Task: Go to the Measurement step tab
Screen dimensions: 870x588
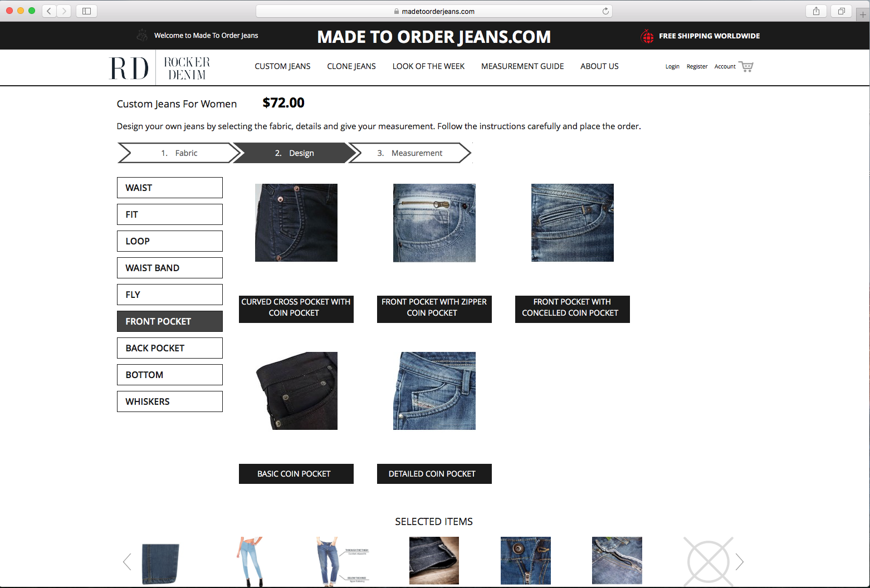Action: click(x=411, y=153)
